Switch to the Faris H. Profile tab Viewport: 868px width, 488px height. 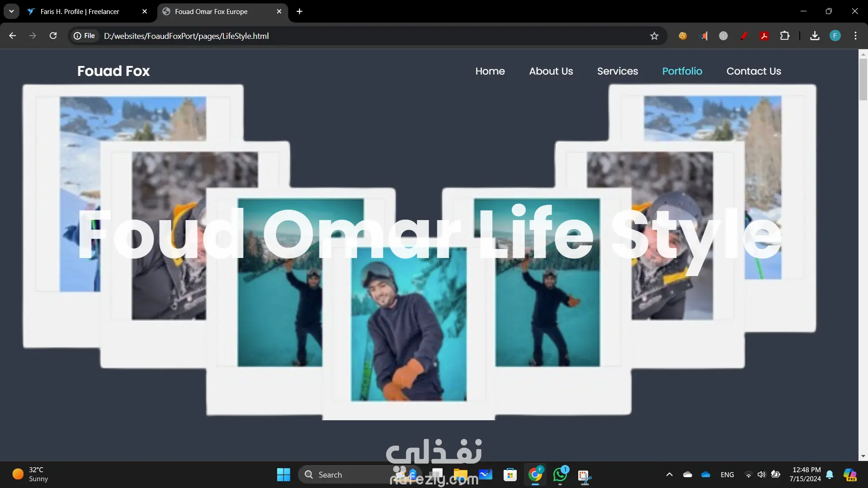tap(80, 12)
